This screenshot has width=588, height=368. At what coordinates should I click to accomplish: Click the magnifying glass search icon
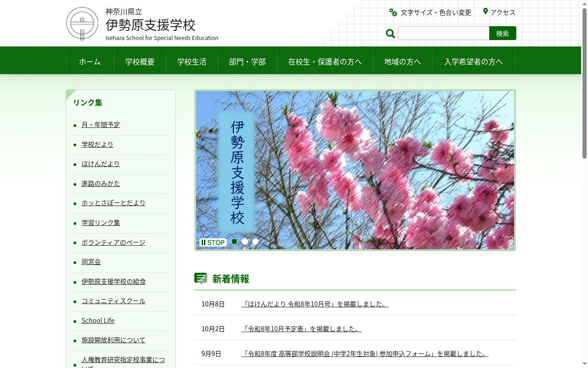click(x=390, y=34)
